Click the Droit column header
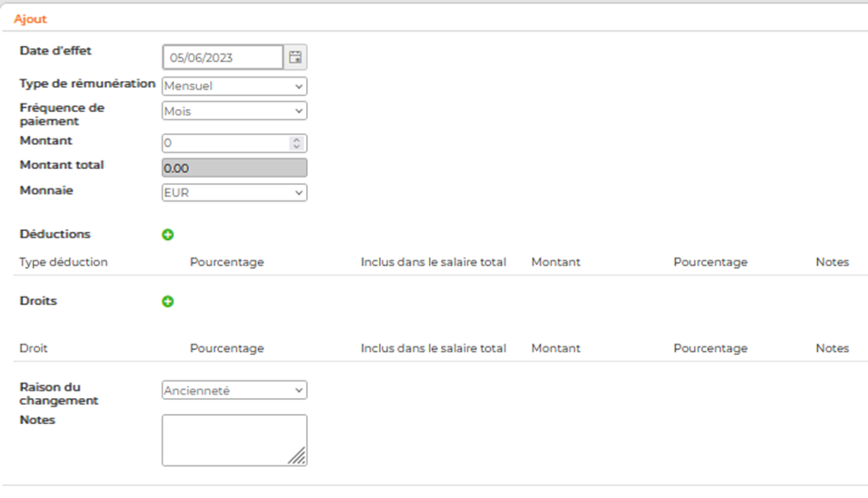The height and width of the screenshot is (498, 868). pyautogui.click(x=34, y=348)
